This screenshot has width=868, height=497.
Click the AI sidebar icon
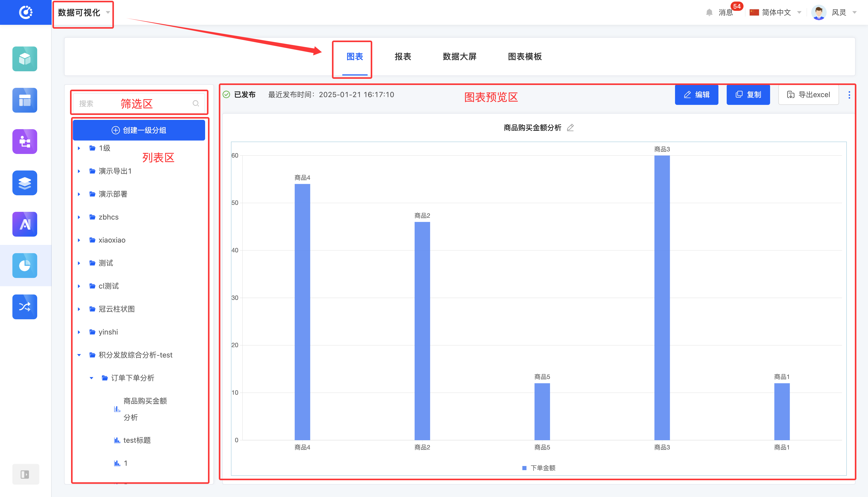click(x=25, y=224)
